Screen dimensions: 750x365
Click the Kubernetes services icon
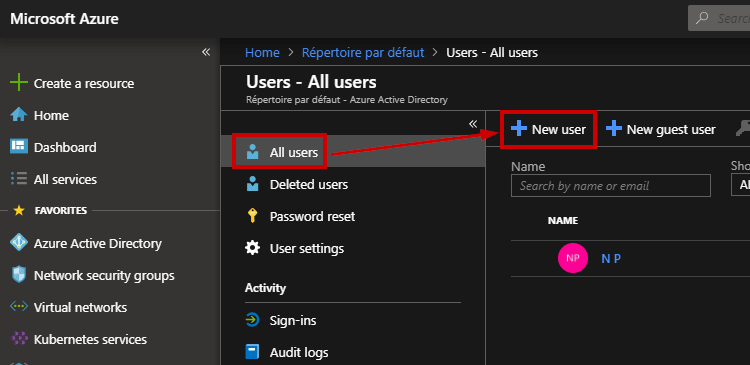pos(19,339)
